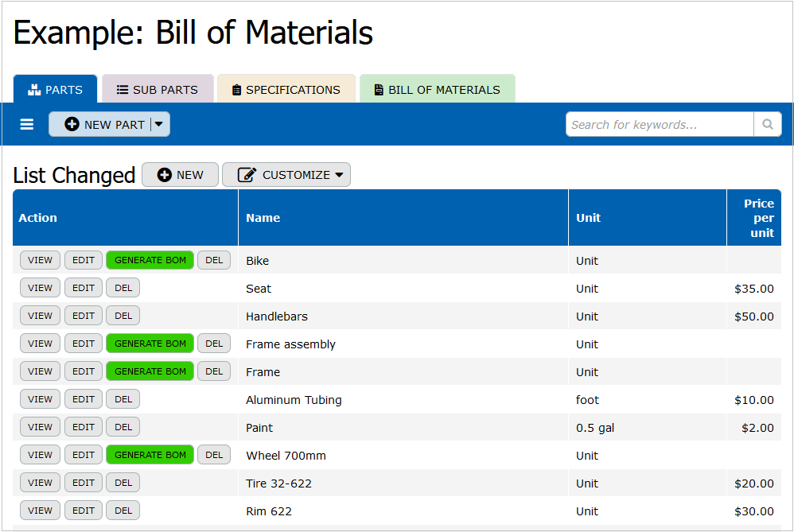Switch to the Sub Parts tab

[x=158, y=90]
